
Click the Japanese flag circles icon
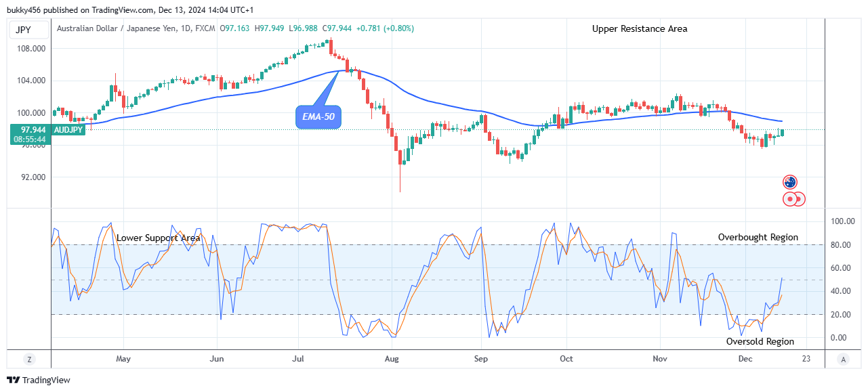click(793, 198)
